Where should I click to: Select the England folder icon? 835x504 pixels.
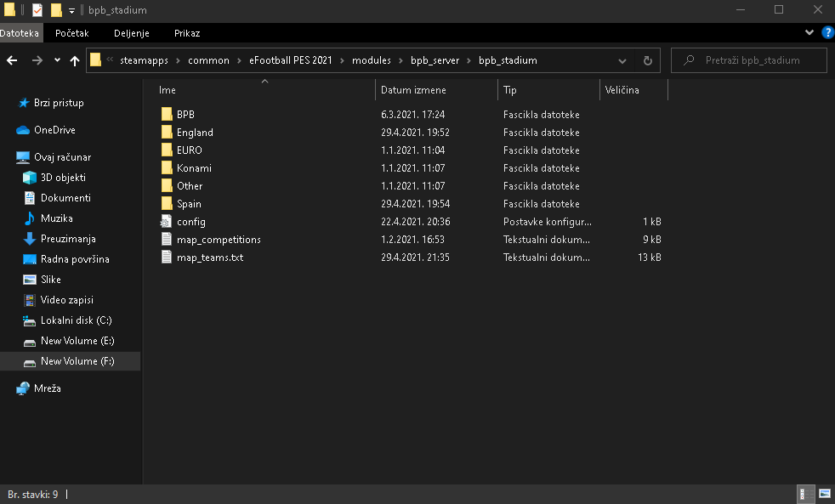point(167,132)
